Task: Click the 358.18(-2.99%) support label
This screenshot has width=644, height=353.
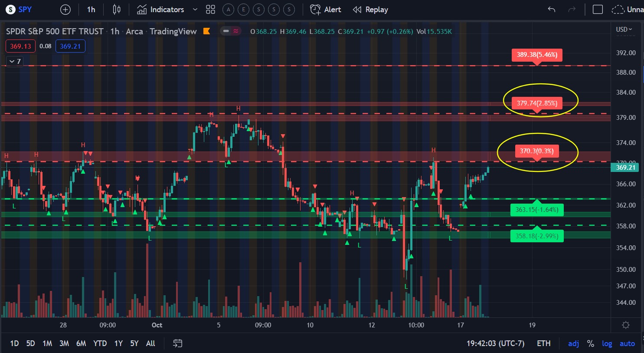Action: tap(537, 236)
